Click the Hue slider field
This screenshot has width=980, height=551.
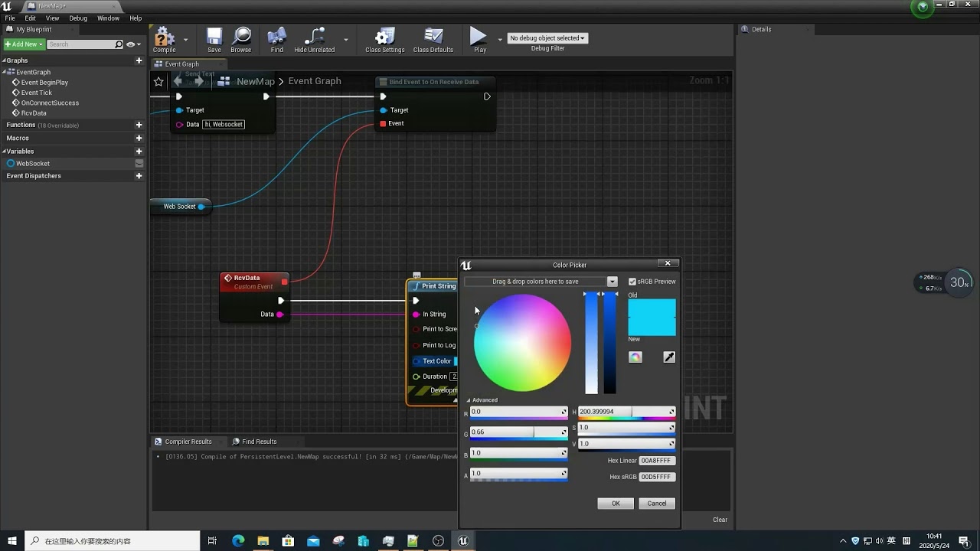(x=626, y=412)
